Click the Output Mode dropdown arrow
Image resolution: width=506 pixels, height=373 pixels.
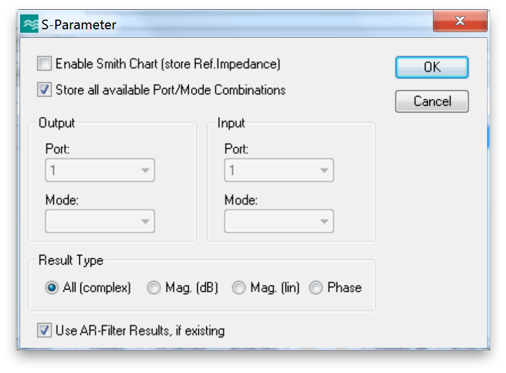click(145, 221)
